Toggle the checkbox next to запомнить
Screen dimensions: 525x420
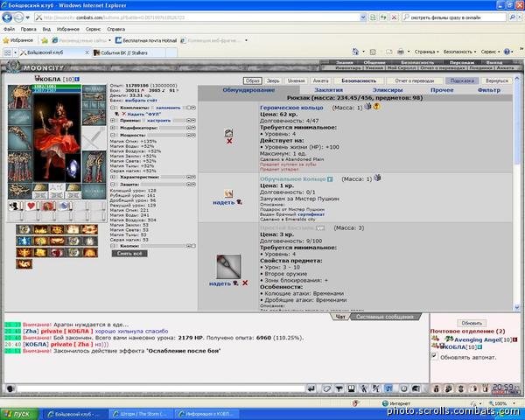click(x=152, y=108)
